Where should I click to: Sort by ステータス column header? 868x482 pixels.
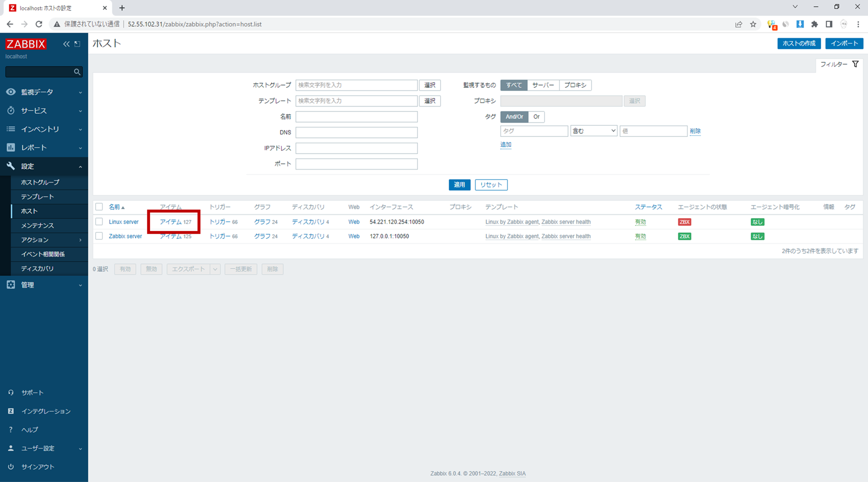[648, 207]
